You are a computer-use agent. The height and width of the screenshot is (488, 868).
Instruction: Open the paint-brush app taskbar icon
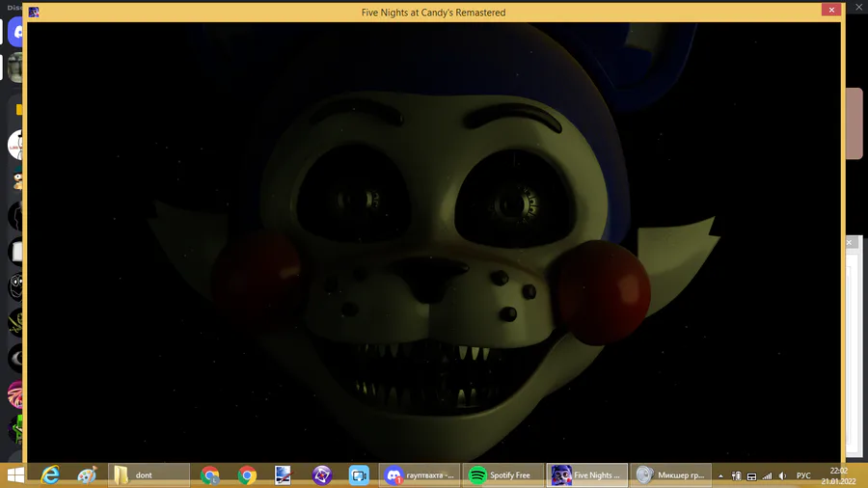click(x=283, y=475)
